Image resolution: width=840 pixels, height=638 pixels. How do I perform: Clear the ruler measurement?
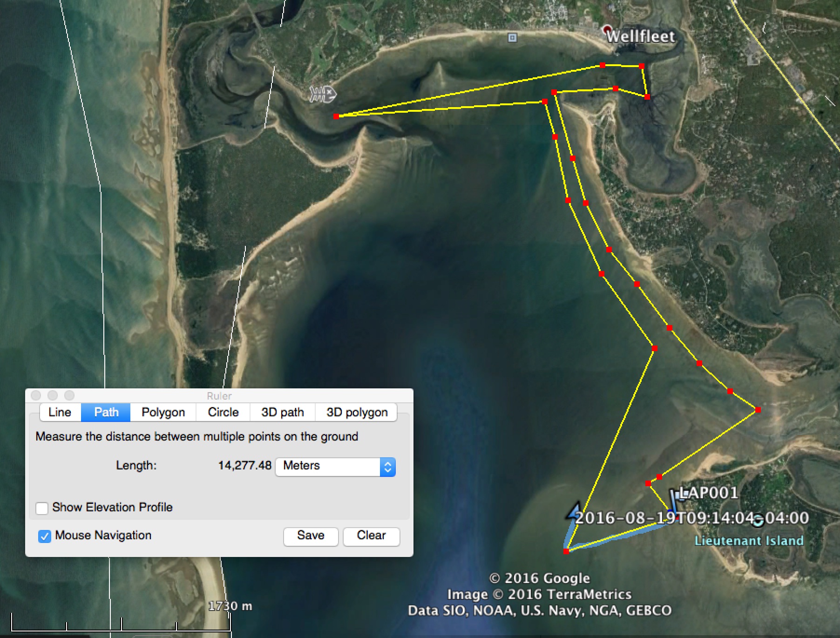[371, 536]
